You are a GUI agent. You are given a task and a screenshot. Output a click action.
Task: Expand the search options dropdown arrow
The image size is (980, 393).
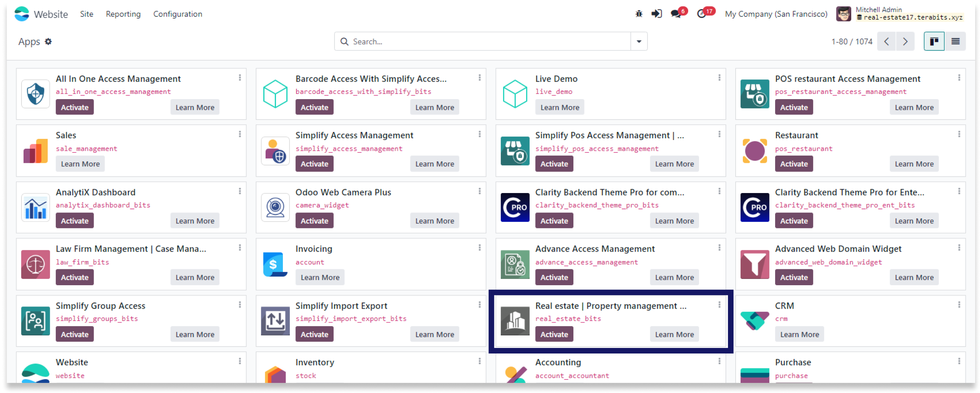click(639, 42)
